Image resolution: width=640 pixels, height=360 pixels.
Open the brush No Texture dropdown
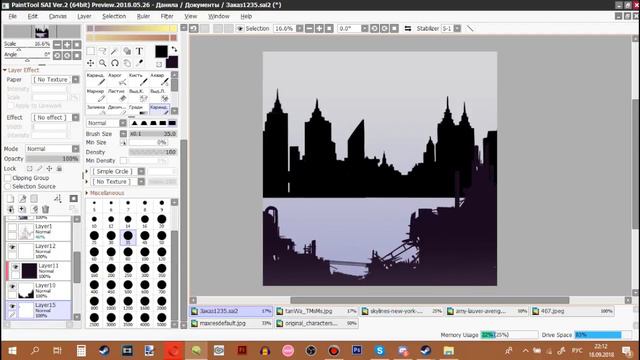118,182
